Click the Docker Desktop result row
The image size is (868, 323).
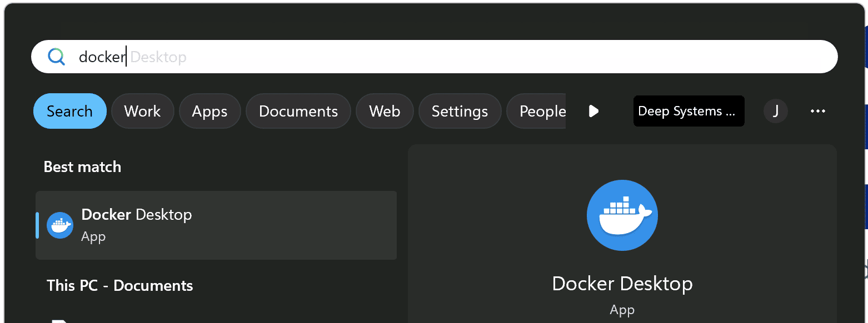(x=216, y=225)
